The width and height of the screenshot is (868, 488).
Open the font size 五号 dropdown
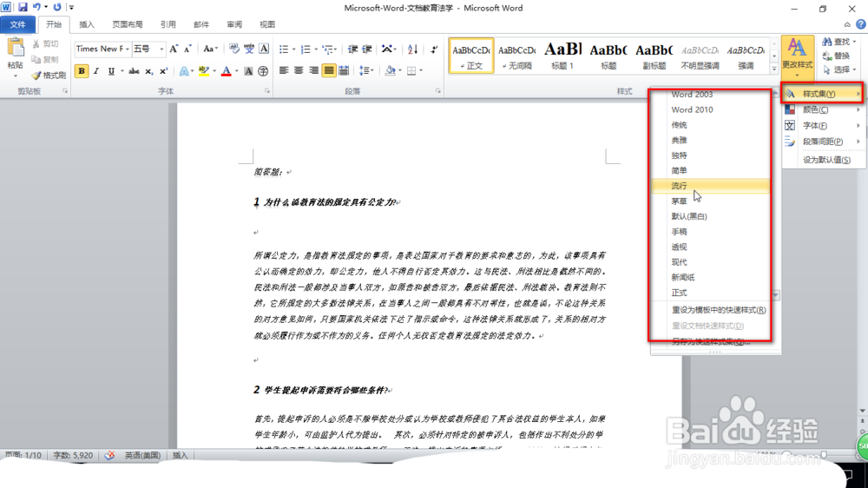pos(161,49)
